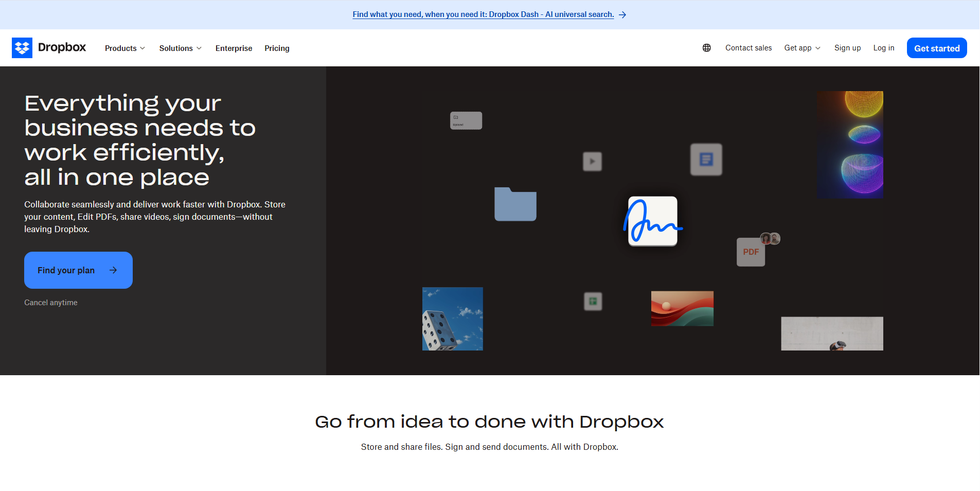Click the Get started button

pyautogui.click(x=937, y=48)
